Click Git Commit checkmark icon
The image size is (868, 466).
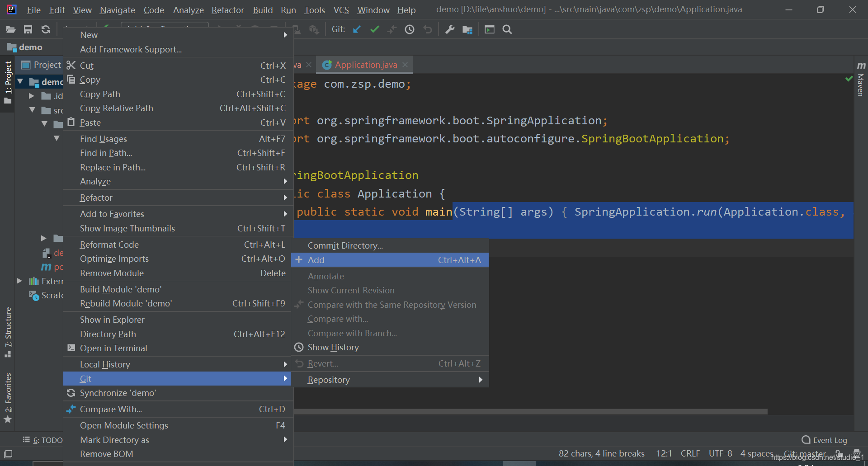point(374,29)
